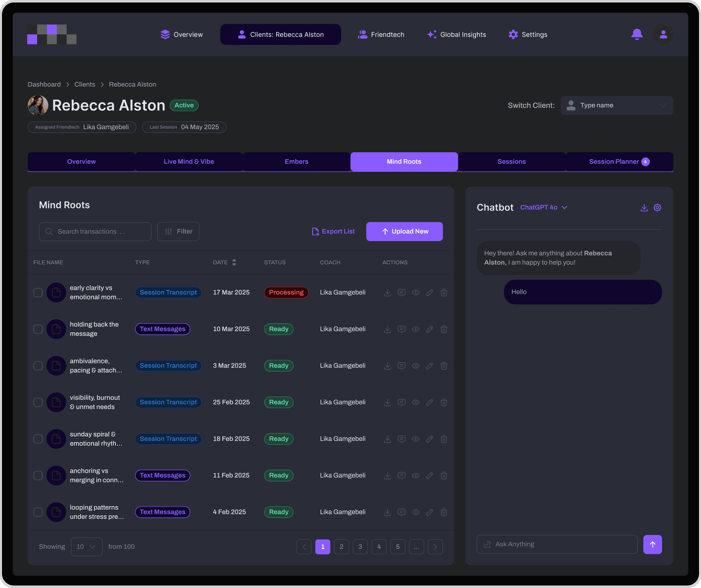View the 'ambivalence, pacing' file with eye icon

pyautogui.click(x=415, y=366)
